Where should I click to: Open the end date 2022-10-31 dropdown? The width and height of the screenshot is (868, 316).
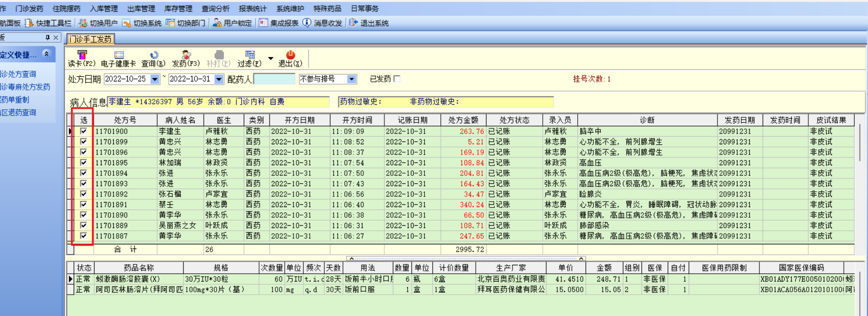point(219,79)
